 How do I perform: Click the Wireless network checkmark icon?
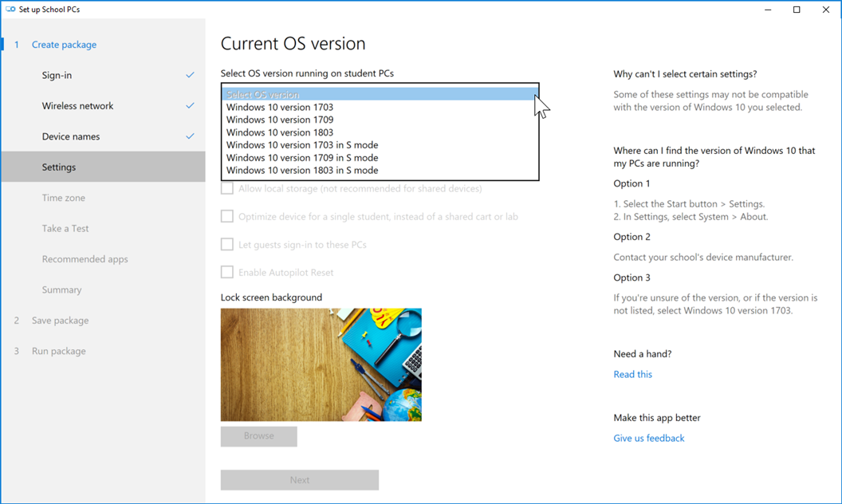click(190, 105)
